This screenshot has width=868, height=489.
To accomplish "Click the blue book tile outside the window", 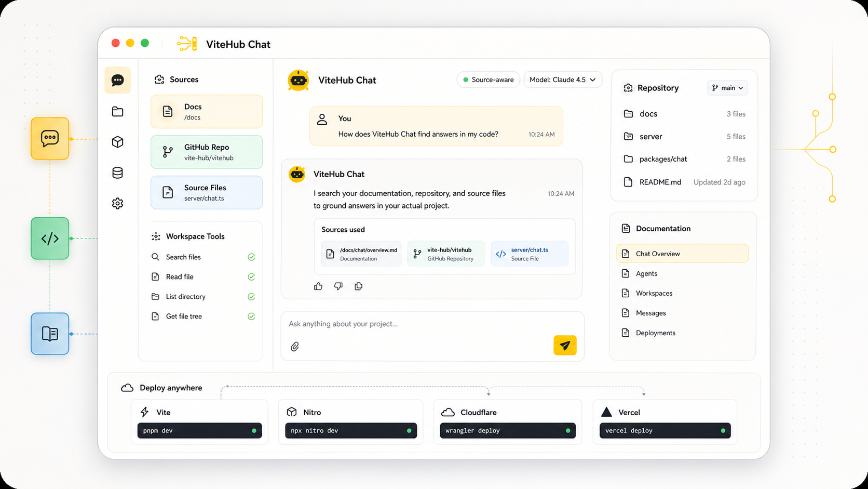I will point(50,334).
